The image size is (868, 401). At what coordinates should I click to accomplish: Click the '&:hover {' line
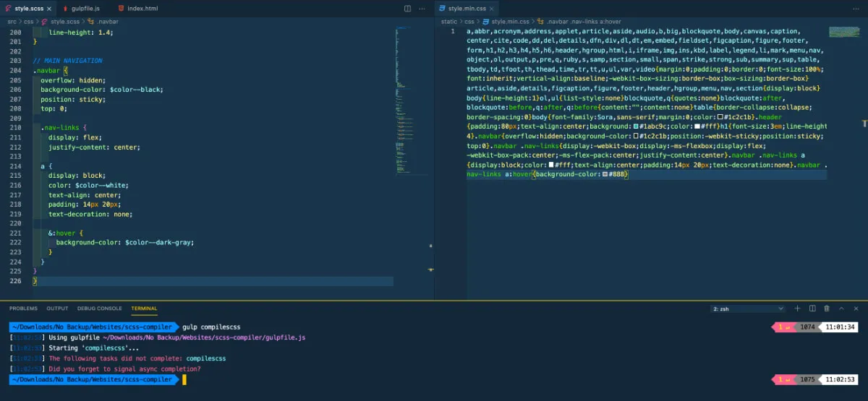pos(66,233)
